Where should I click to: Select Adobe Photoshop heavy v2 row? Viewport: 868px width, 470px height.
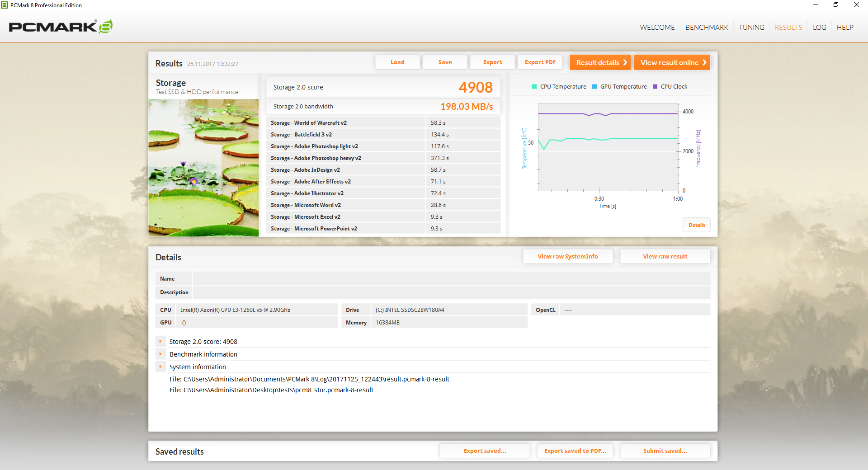(x=383, y=158)
